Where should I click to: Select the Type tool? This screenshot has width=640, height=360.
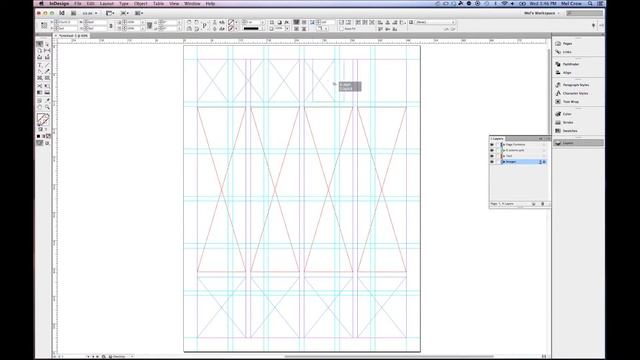coord(40,65)
